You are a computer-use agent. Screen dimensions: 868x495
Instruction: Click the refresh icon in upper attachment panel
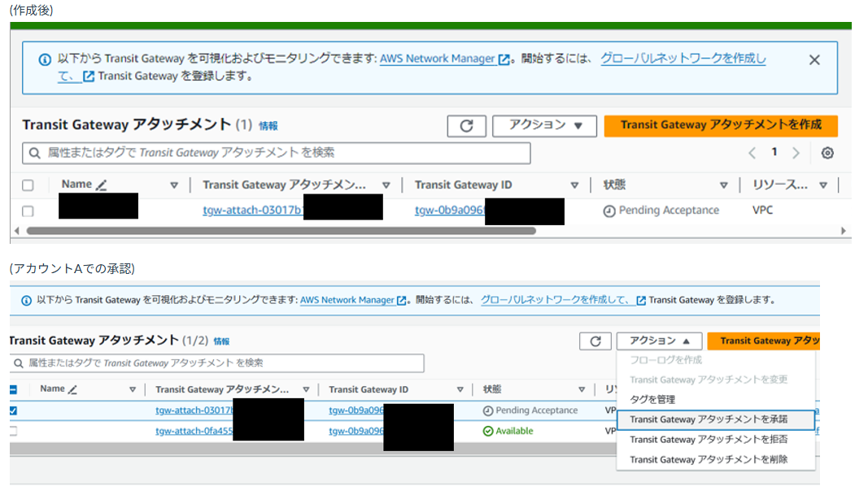[x=466, y=126]
